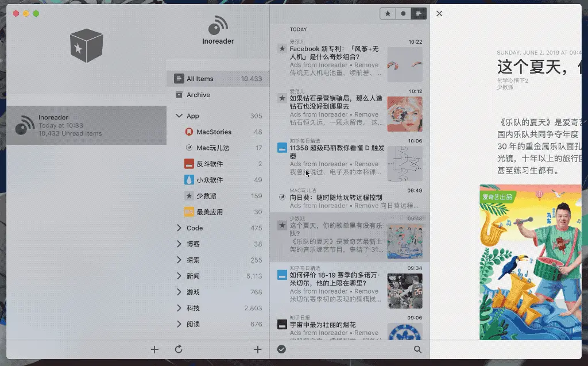
Task: Click the 乐队的夏天 list thumbnail
Action: (x=405, y=241)
